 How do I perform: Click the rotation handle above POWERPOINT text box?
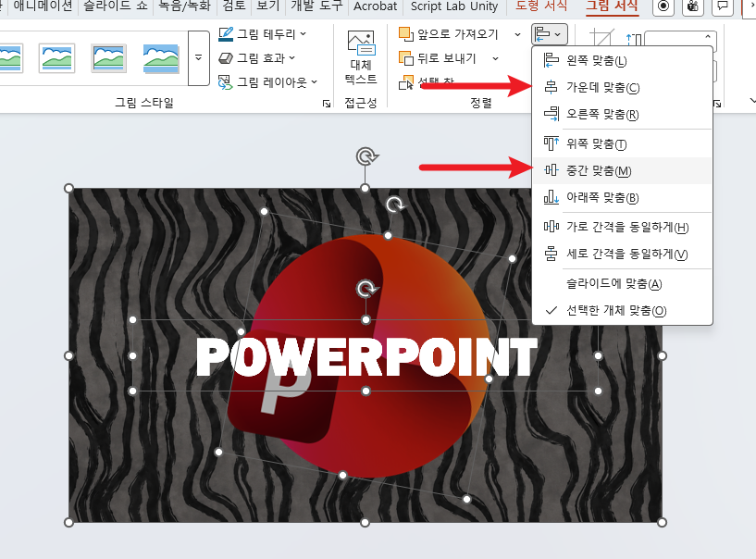pyautogui.click(x=366, y=289)
